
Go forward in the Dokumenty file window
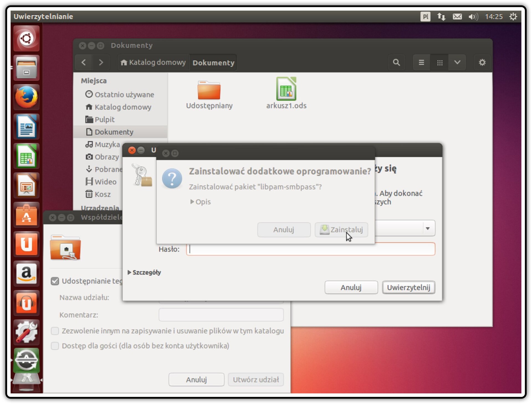click(101, 63)
